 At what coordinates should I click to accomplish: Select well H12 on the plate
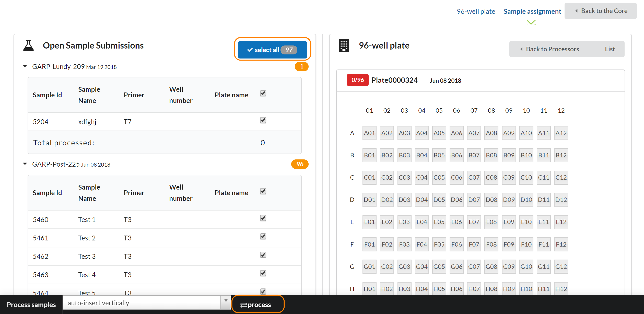point(561,289)
